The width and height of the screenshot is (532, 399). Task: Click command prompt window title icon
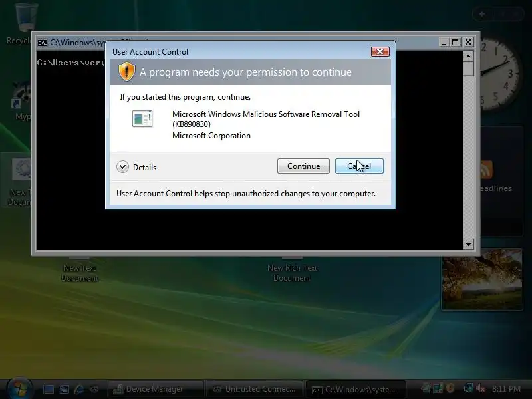(43, 43)
